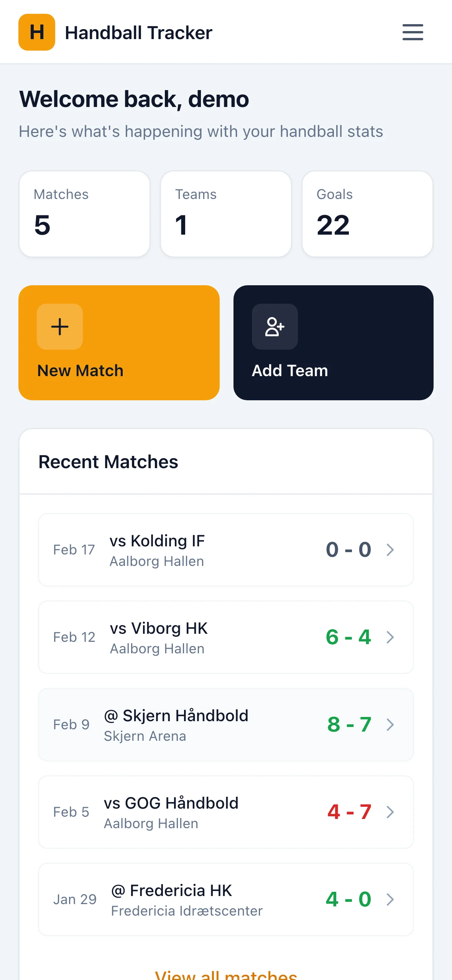The image size is (452, 980).
Task: Open Skjern Håndbold match via chevron
Action: pyautogui.click(x=390, y=724)
